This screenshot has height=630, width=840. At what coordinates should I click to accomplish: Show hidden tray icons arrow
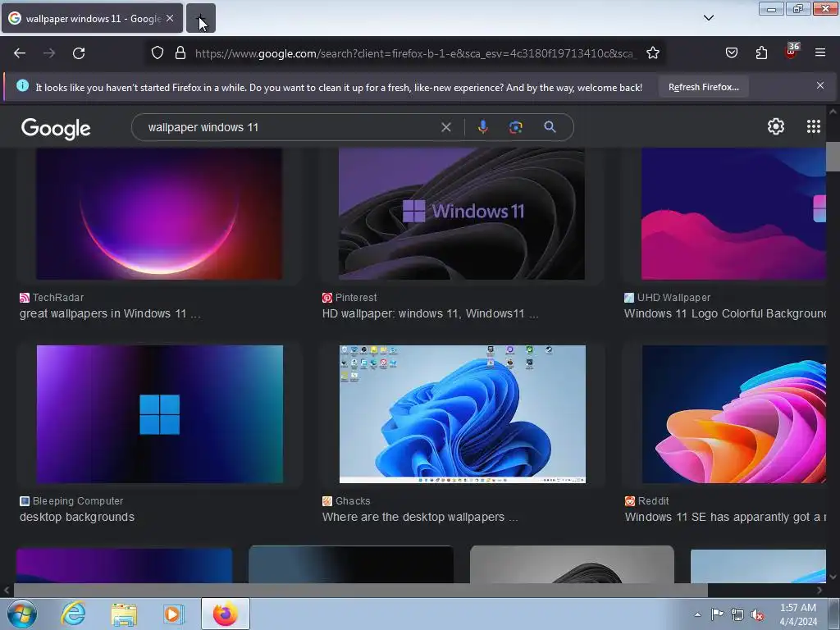tap(697, 614)
